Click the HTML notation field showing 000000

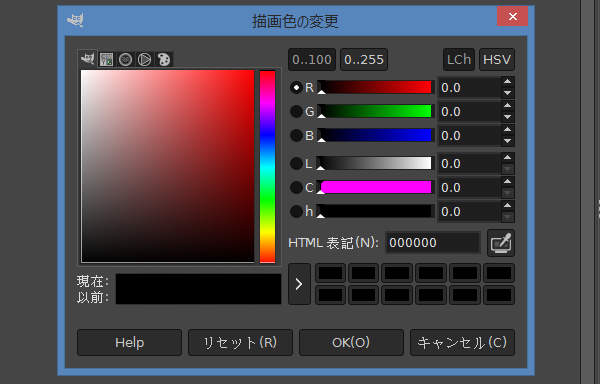[x=432, y=242]
